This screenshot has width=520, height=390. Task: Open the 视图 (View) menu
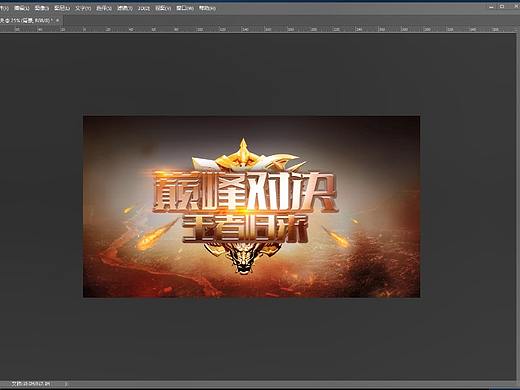click(x=163, y=8)
